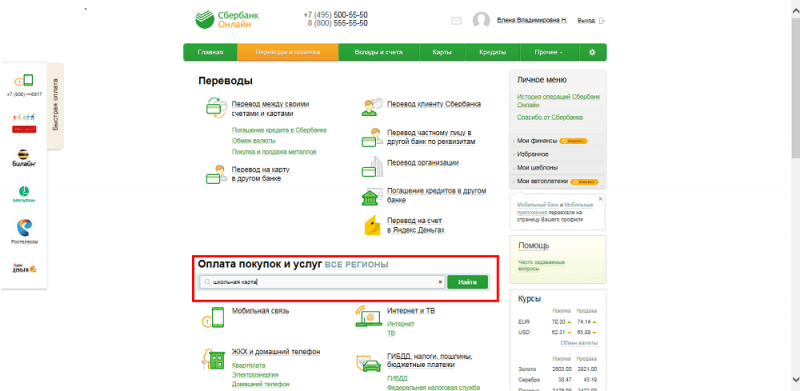Screen dimensions: 800x391
Task: Open Покупка и продажа металлов link
Action: (x=274, y=152)
